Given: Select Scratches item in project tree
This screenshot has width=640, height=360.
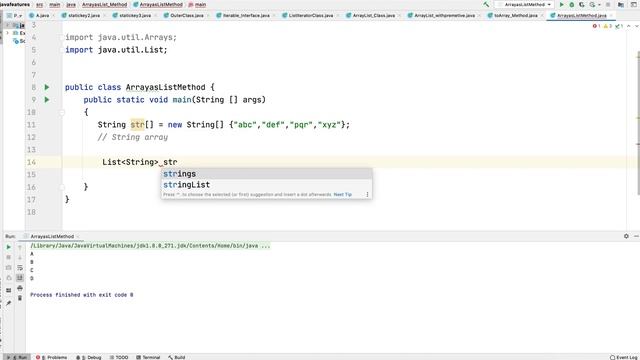Looking at the screenshot, I should point(19,41).
